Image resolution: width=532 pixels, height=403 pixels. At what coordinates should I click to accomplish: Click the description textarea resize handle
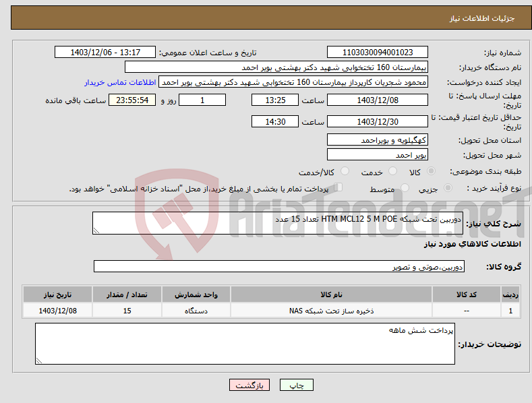click(96, 230)
